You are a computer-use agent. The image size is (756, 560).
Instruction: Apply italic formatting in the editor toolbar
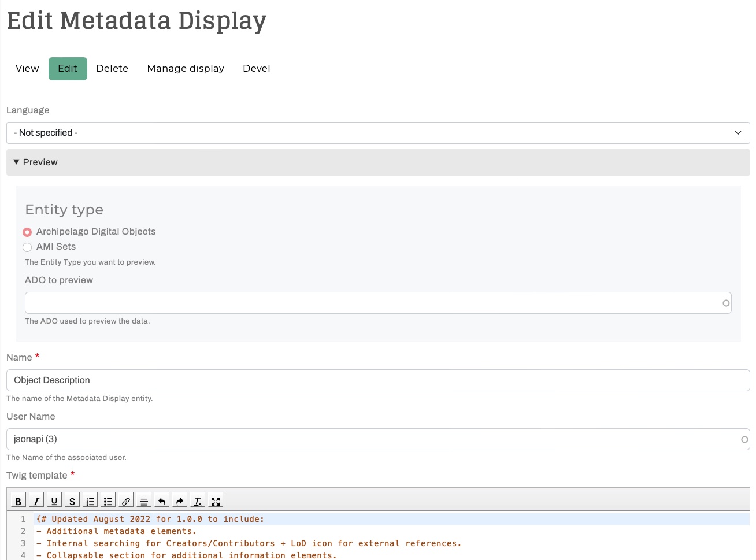pos(36,501)
